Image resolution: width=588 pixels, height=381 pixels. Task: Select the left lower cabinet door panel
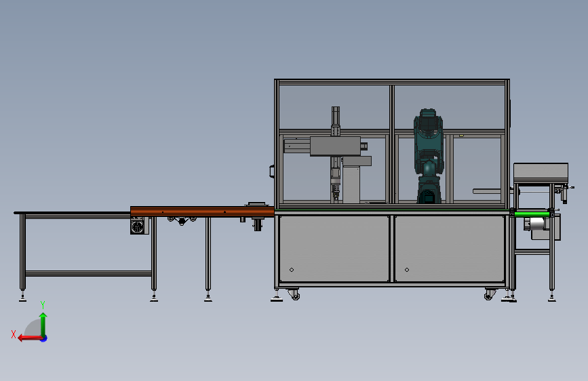click(334, 249)
